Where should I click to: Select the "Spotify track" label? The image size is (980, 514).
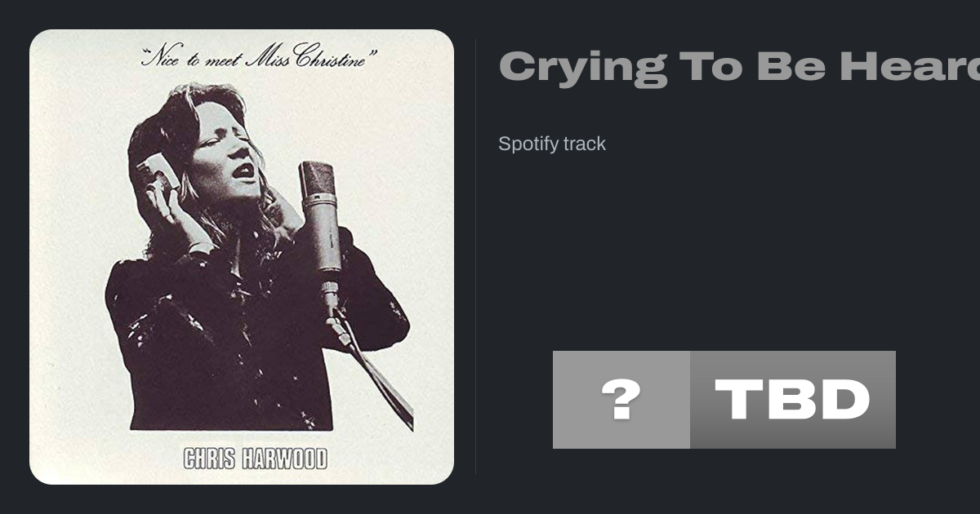click(552, 144)
